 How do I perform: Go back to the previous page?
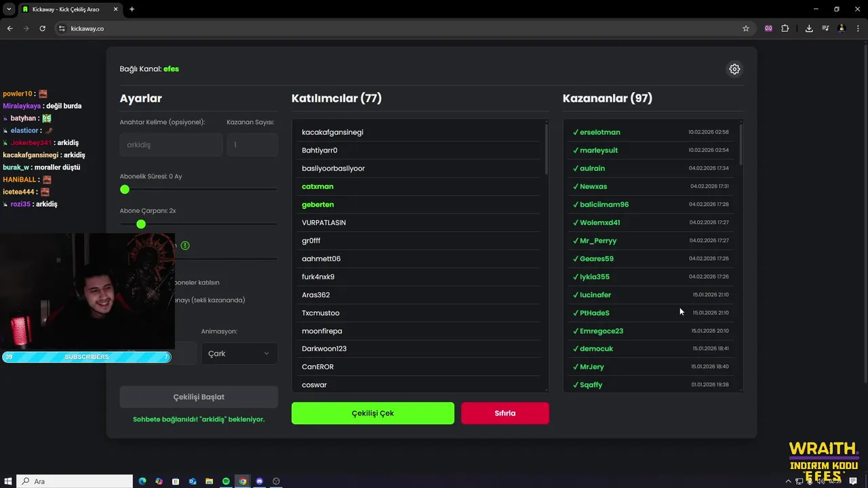click(x=10, y=28)
